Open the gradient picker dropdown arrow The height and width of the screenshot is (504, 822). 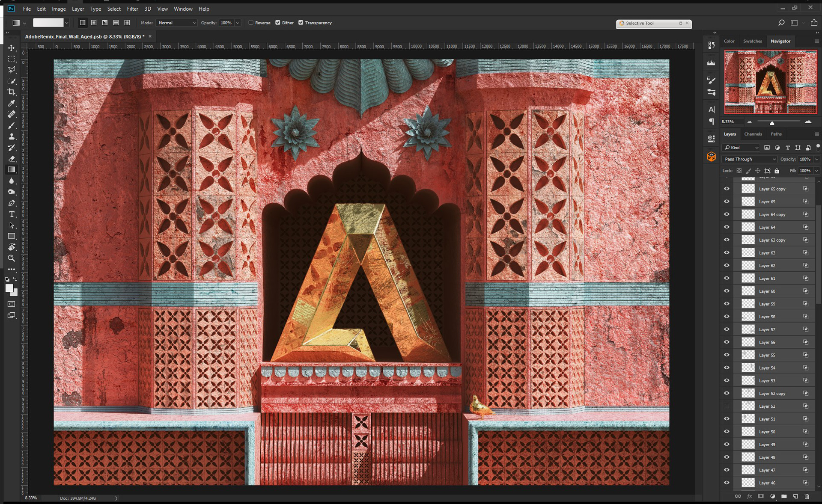coord(66,23)
